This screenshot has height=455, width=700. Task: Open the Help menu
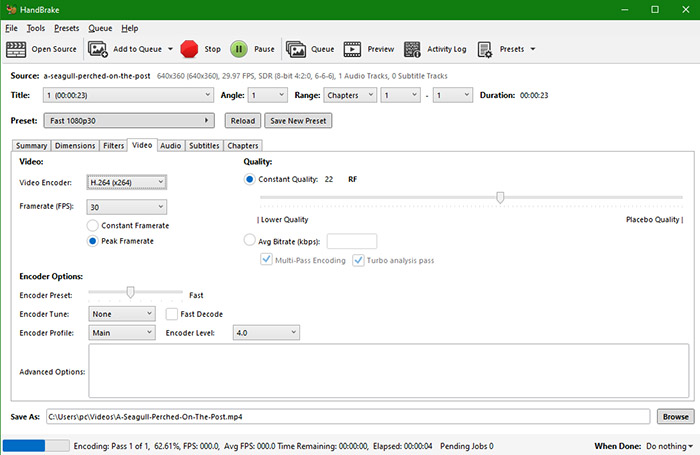click(129, 28)
